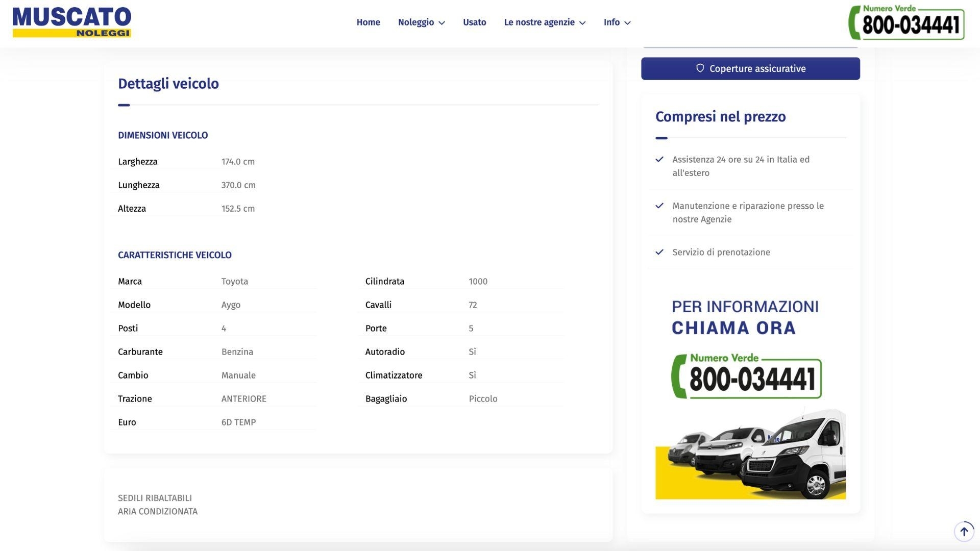Select the Euro value 6D TEMP
The image size is (980, 551).
(238, 422)
